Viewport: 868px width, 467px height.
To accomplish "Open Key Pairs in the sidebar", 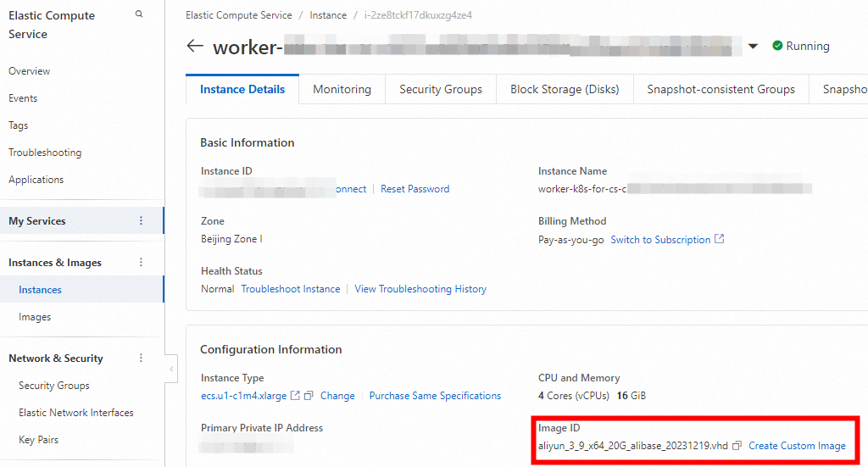I will pos(39,439).
